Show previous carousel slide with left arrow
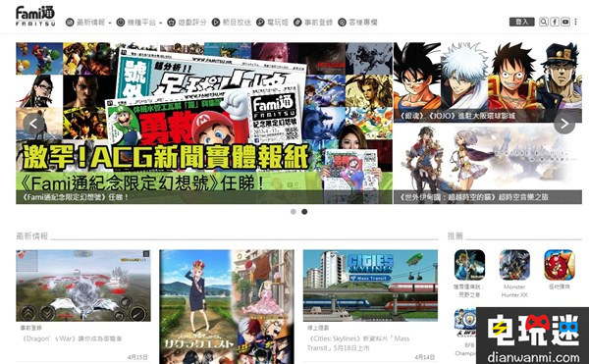Screen dimensions: 589x364 [33, 124]
